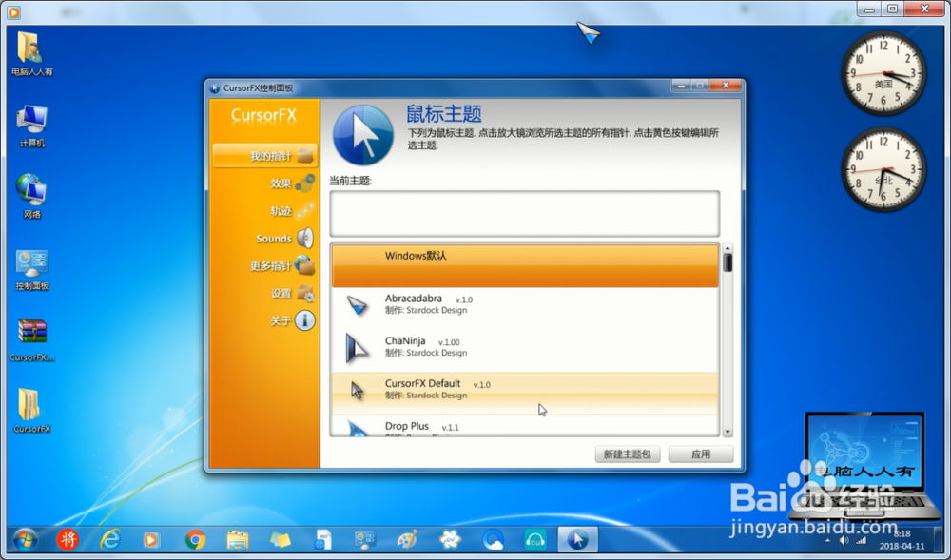951x560 pixels.
Task: Minimize the CursorFX control panel window
Action: click(681, 86)
